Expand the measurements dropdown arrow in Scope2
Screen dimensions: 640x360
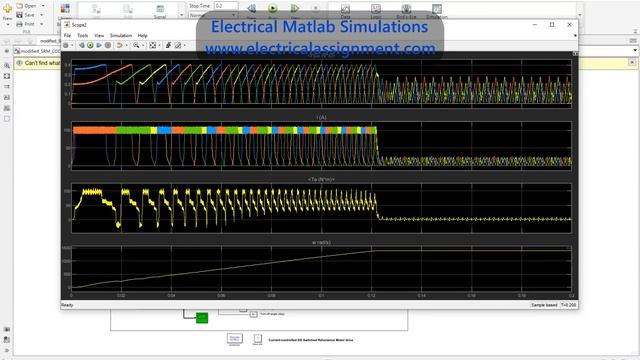tap(184, 45)
